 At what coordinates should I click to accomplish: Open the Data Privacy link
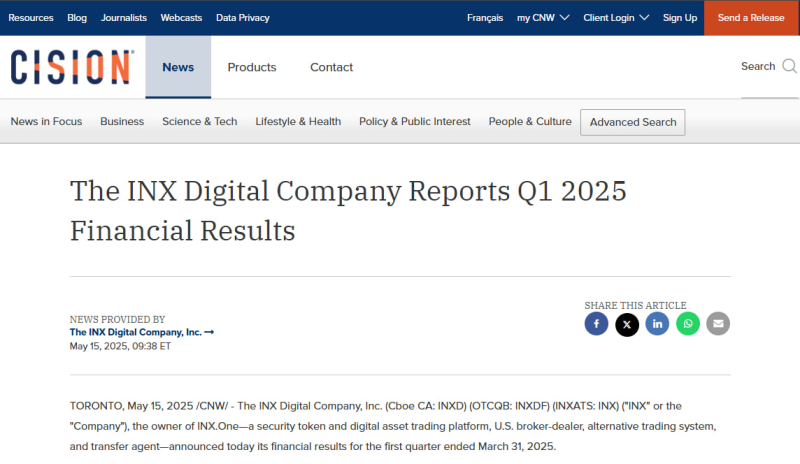pyautogui.click(x=243, y=18)
